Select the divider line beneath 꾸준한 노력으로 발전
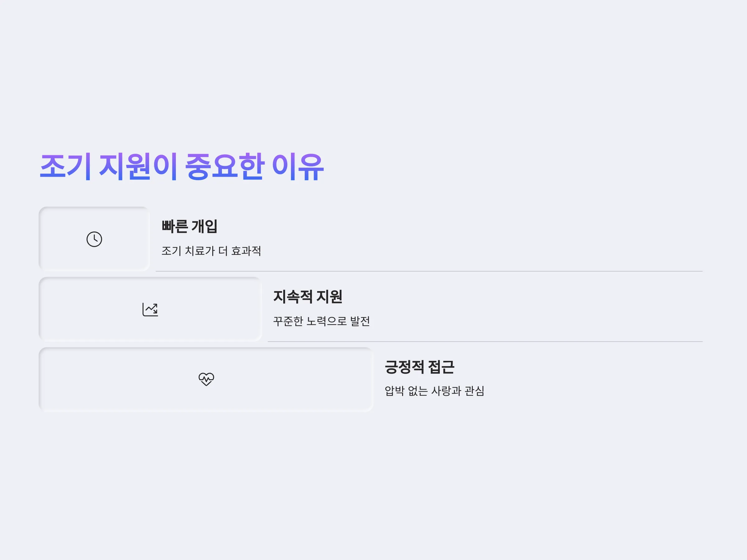Screen dimensions: 747x560 485,342
